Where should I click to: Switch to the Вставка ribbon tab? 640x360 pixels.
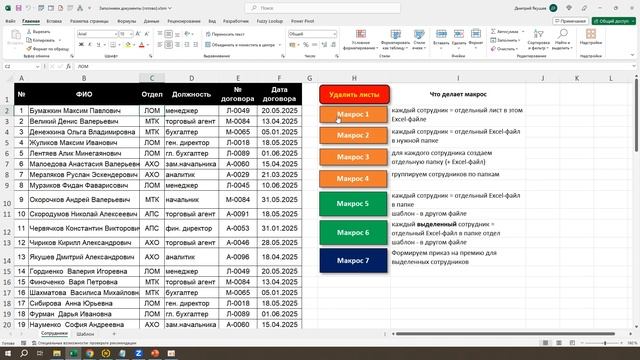pyautogui.click(x=54, y=21)
